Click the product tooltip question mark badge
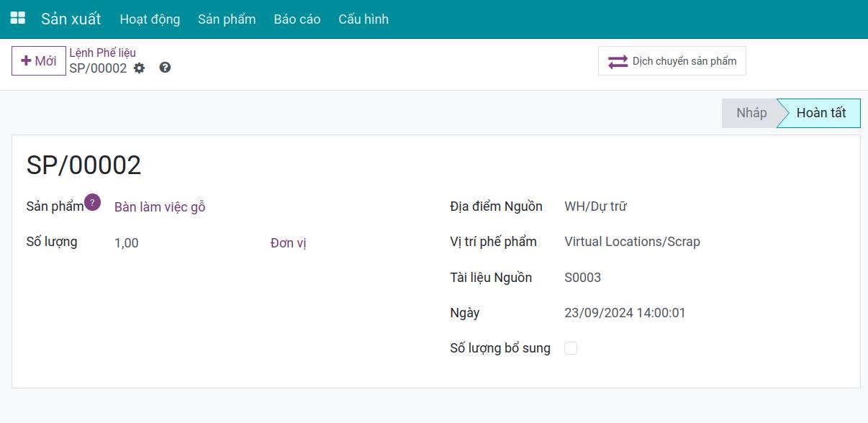 (92, 202)
